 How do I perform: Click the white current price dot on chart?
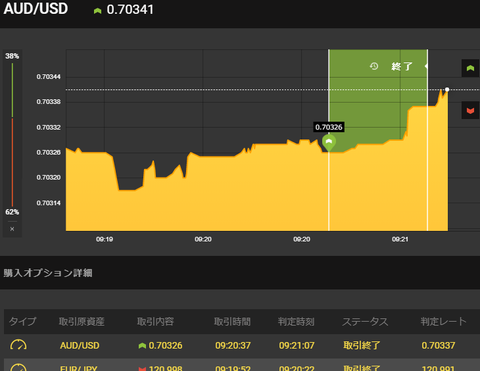447,89
